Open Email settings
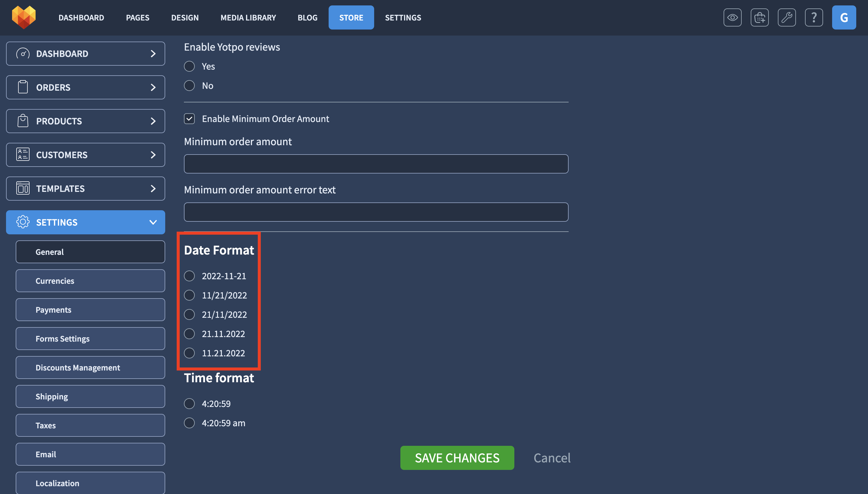The width and height of the screenshot is (868, 494). tap(90, 454)
